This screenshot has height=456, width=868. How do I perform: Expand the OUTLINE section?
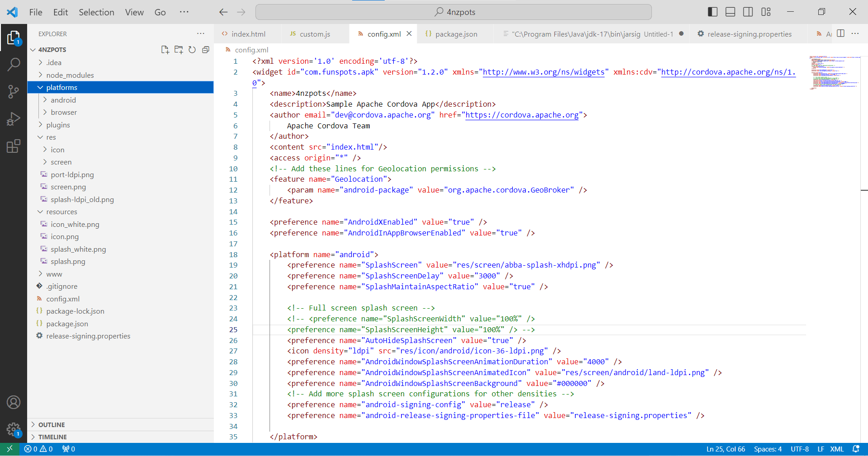click(x=120, y=425)
